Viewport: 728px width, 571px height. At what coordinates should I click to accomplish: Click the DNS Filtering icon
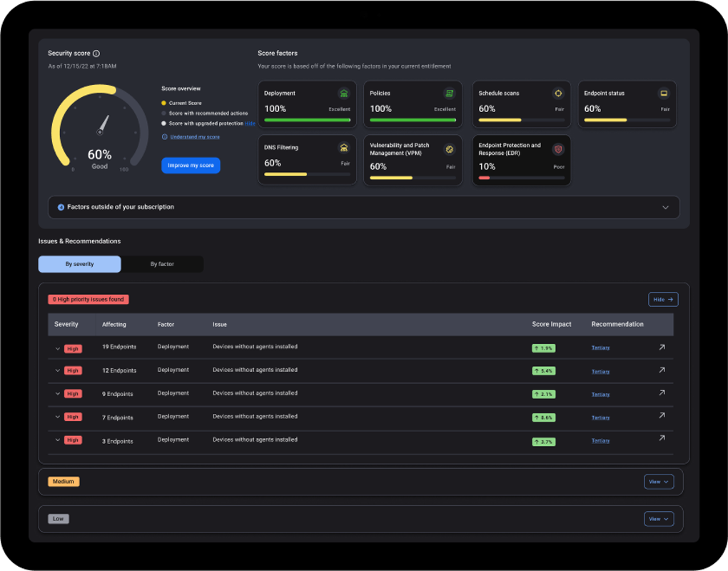coord(343,148)
